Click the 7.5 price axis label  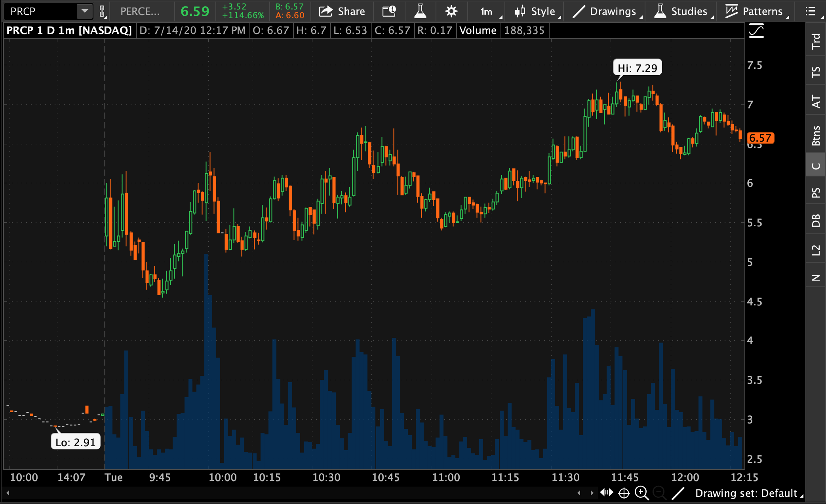pyautogui.click(x=754, y=65)
